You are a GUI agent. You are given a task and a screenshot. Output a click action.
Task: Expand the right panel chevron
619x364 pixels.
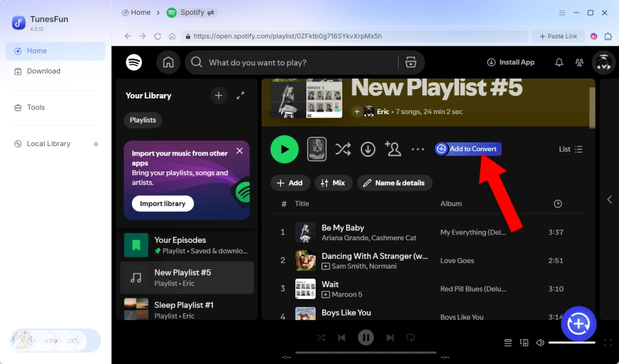click(x=610, y=200)
